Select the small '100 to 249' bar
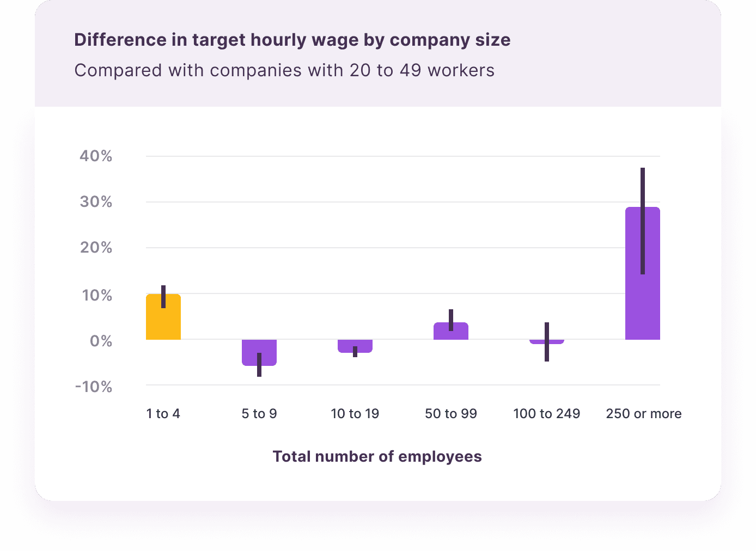This screenshot has width=756, height=551. pyautogui.click(x=547, y=342)
